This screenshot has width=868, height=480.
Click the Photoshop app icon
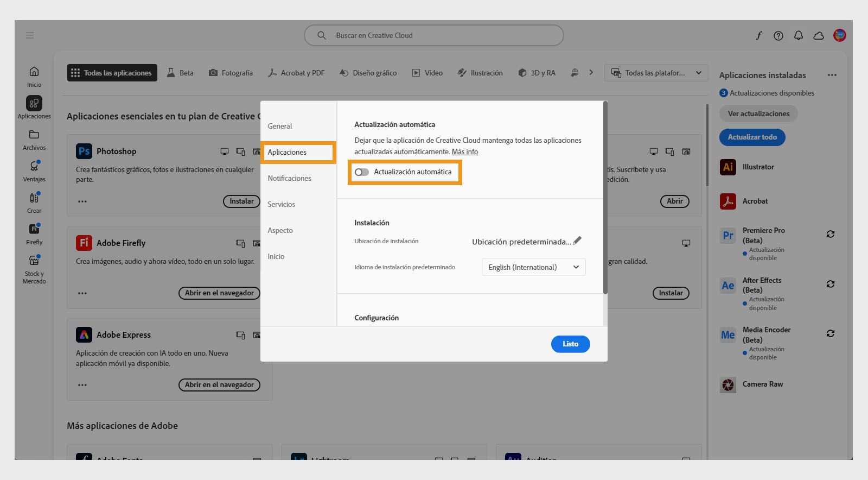(x=84, y=151)
